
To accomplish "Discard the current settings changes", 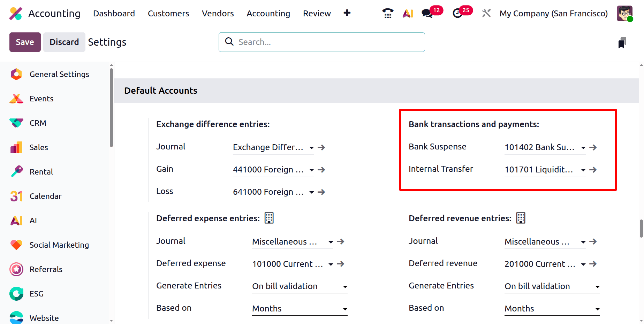I will 64,42.
